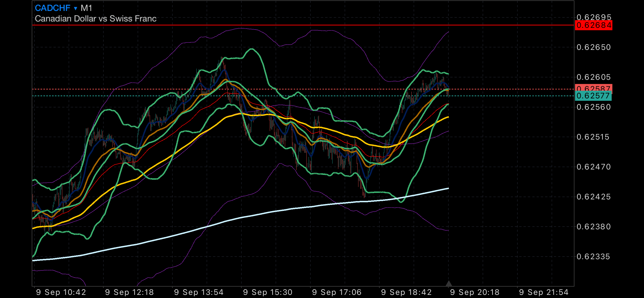Select the solid red horizontal line

(275, 25)
